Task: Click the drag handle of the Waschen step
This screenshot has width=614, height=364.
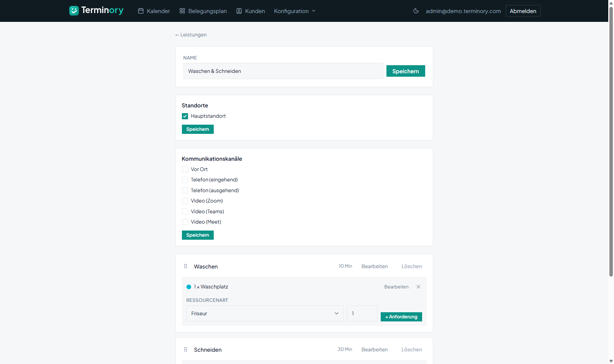Action: pos(186,266)
